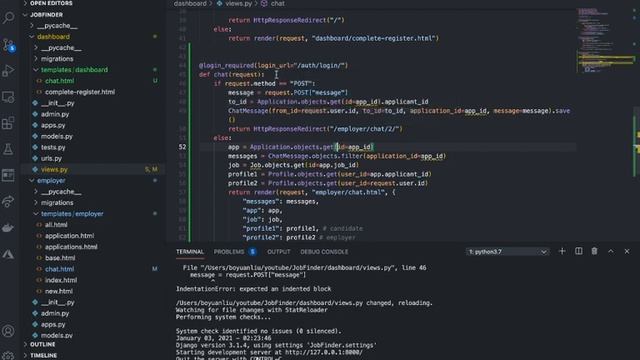Open the Accounts menu icon

click(9, 331)
